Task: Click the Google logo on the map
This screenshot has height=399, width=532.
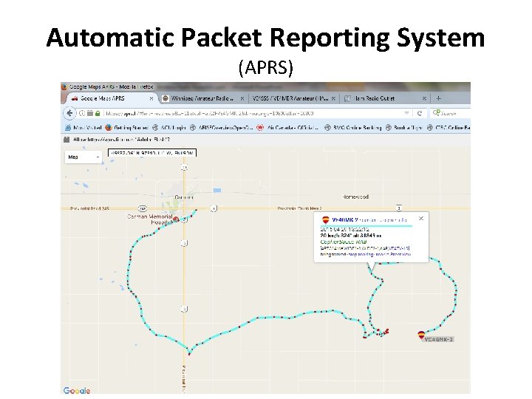Action: (77, 391)
